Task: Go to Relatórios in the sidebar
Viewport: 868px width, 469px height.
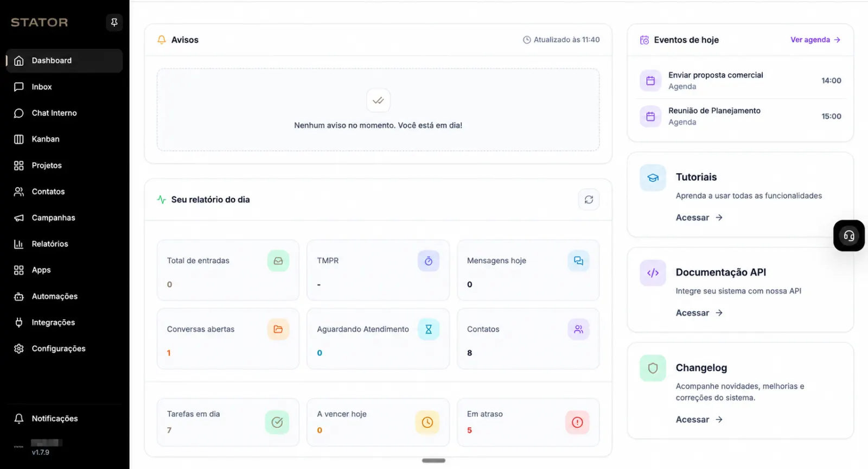Action: (x=65, y=244)
